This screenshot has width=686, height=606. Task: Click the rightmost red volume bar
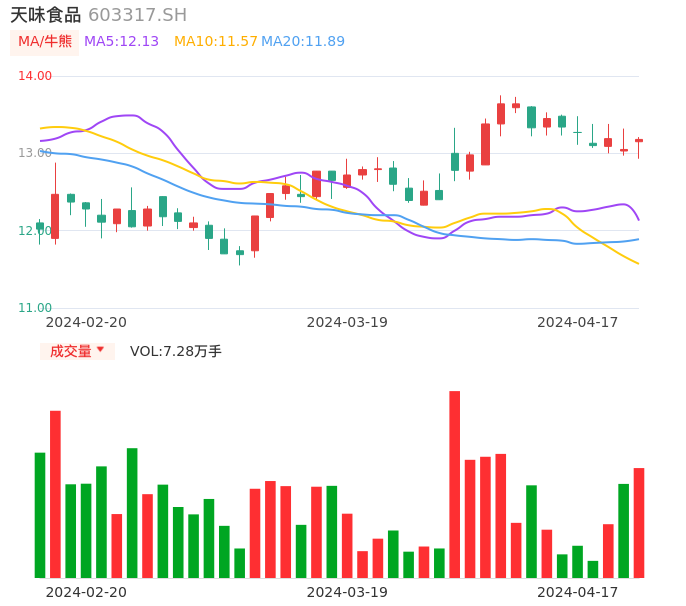coord(639,522)
